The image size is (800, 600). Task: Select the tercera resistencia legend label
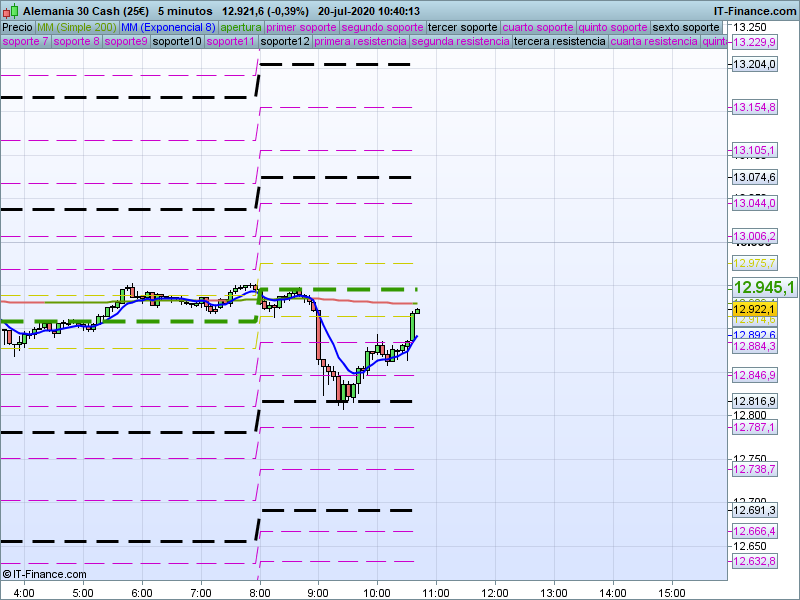point(559,42)
